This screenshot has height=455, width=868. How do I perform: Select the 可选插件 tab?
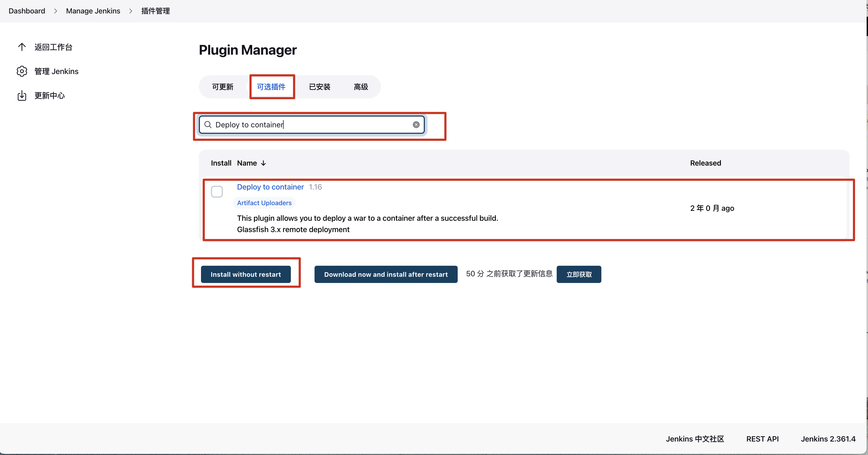271,87
